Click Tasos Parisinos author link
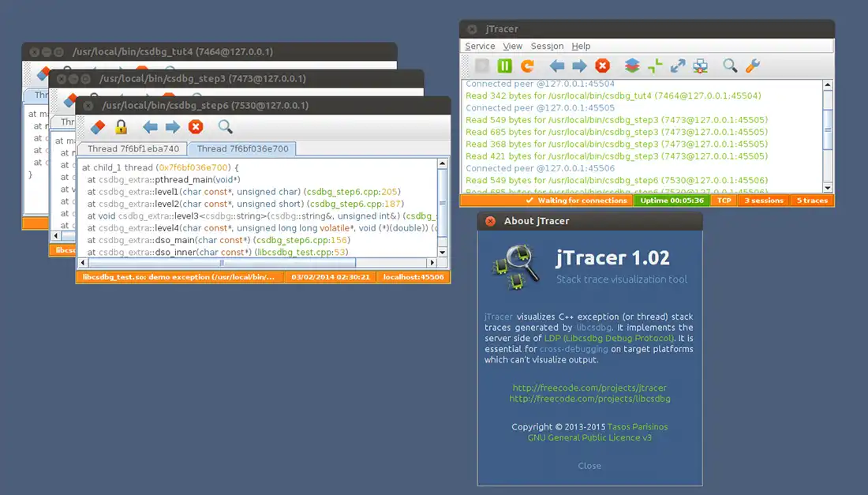 click(x=637, y=427)
